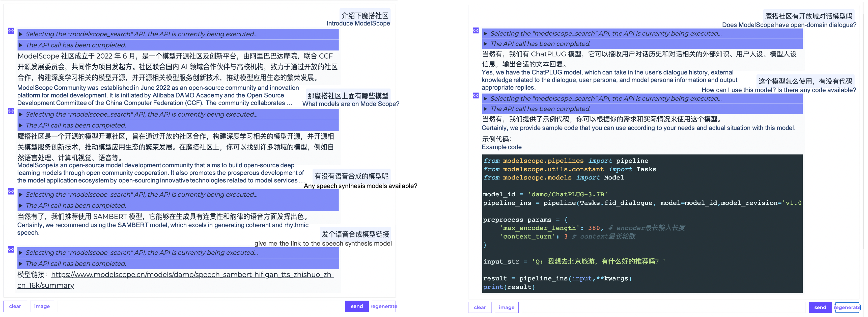Click the user message '那魔搭社区上面有哪些模型呢'
The height and width of the screenshot is (317, 868).
pyautogui.click(x=348, y=96)
